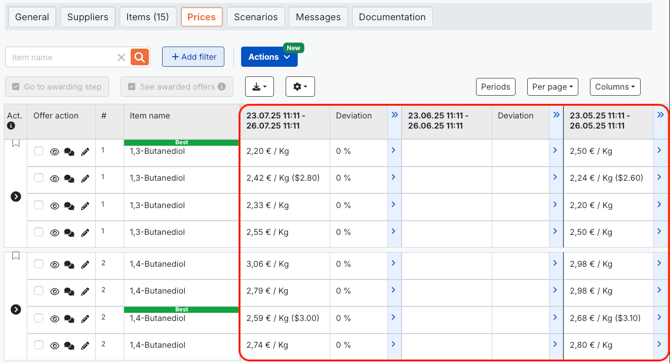The height and width of the screenshot is (363, 670).
Task: Open comments for the 2,42 € / Kg ($2.80) row
Action: click(x=69, y=179)
